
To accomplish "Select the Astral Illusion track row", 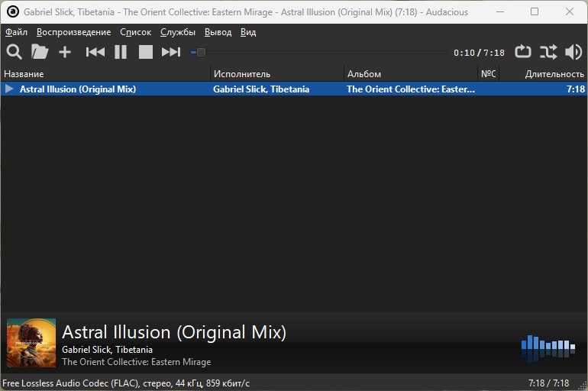I will click(x=229, y=89).
